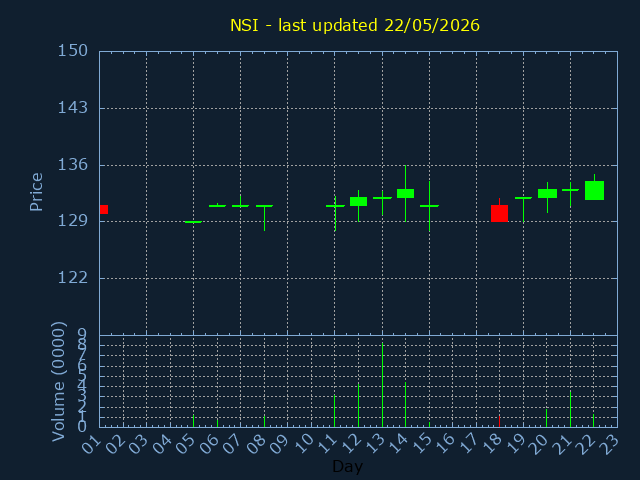Image resolution: width=640 pixels, height=480 pixels.
Task: Click the 122 price axis label
Action: click(73, 278)
